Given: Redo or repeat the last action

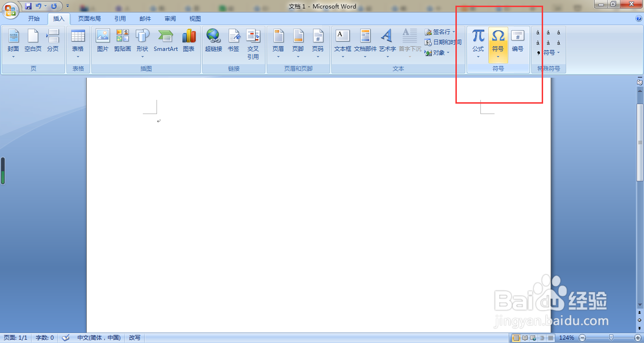Looking at the screenshot, I should click(54, 6).
